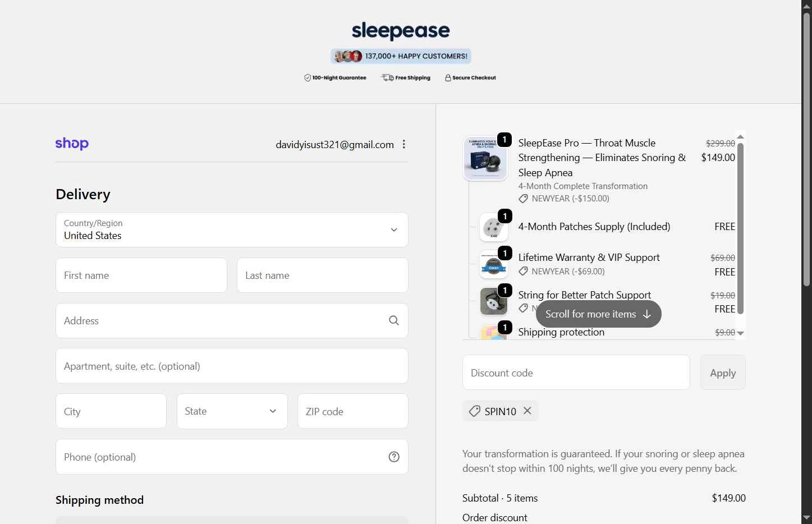Open the account options three-dot menu
Viewport: 812px width, 524px height.
(x=403, y=144)
